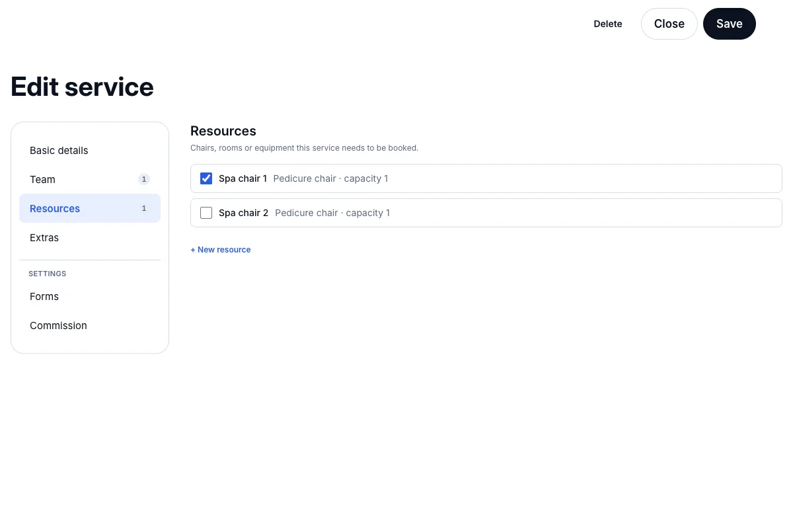The width and height of the screenshot is (793, 532).
Task: Delete this service
Action: coord(608,24)
